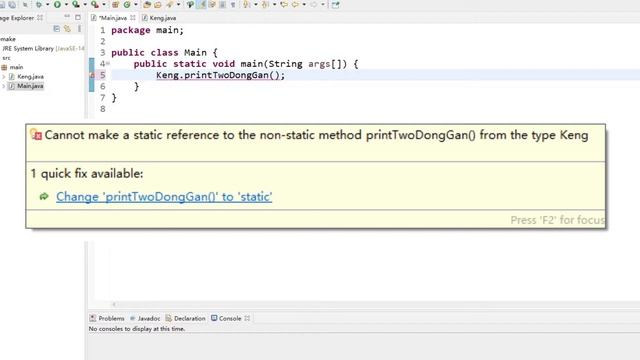Open the Declaration tab
640x360 pixels.
point(185,318)
